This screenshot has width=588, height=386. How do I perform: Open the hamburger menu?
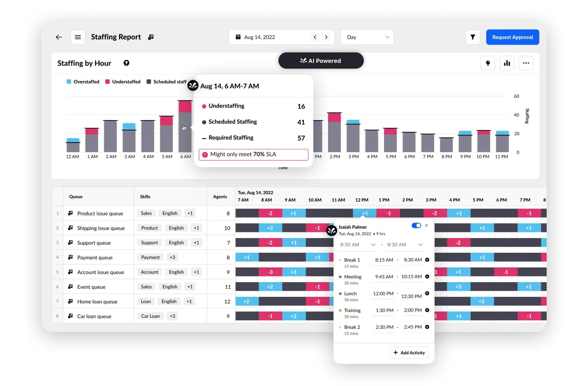[x=78, y=37]
